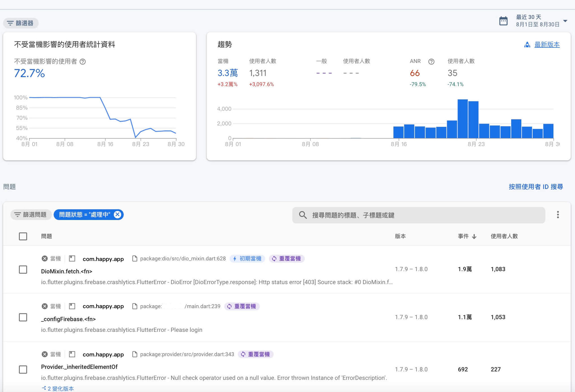Check the _configFirebase issue checkbox
This screenshot has height=392, width=575.
[x=23, y=317]
